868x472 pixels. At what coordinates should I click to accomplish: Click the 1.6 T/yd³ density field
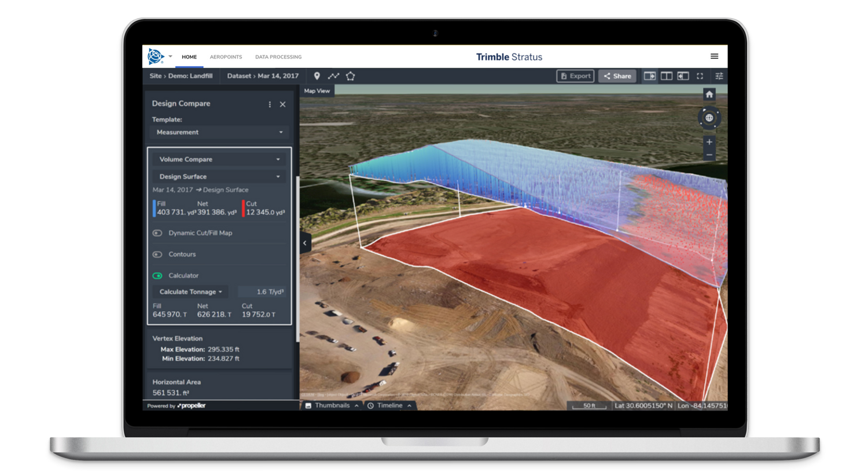[x=263, y=292]
